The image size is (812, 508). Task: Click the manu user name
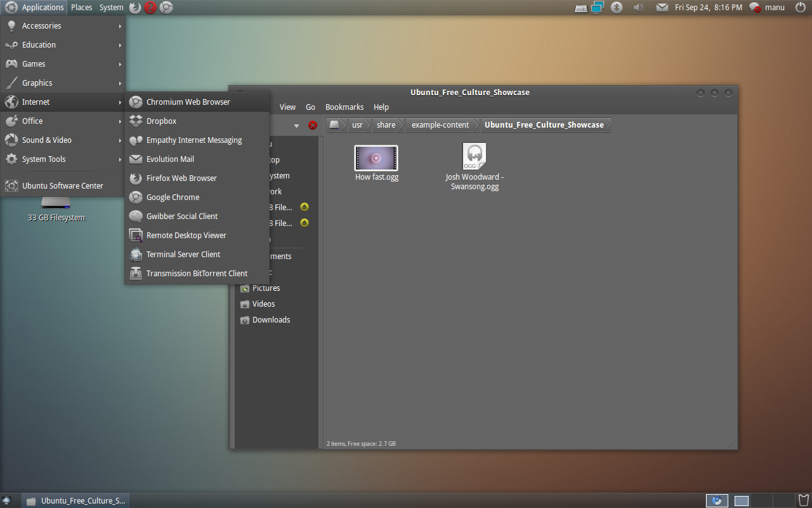[x=775, y=8]
